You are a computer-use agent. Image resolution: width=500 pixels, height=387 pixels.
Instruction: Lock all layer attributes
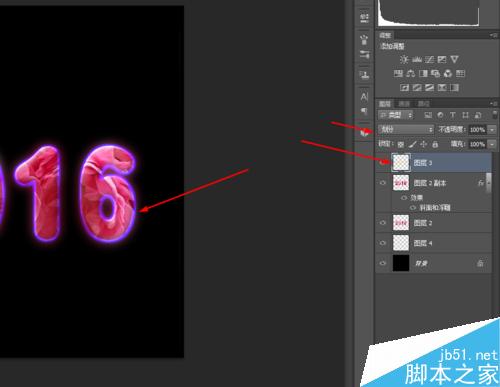(x=435, y=144)
